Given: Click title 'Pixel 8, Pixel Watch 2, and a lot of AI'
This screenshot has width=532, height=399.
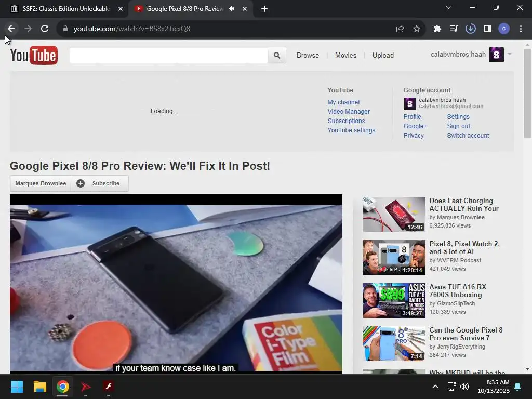Looking at the screenshot, I should 464,248.
